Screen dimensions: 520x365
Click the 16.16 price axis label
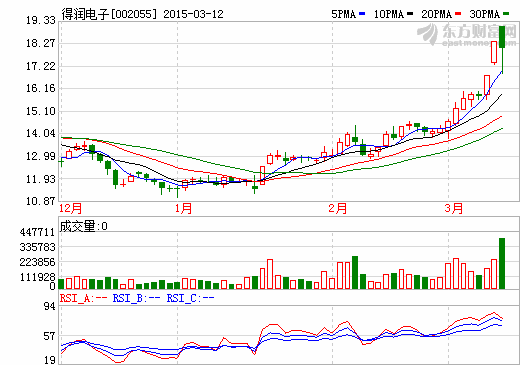[41, 88]
